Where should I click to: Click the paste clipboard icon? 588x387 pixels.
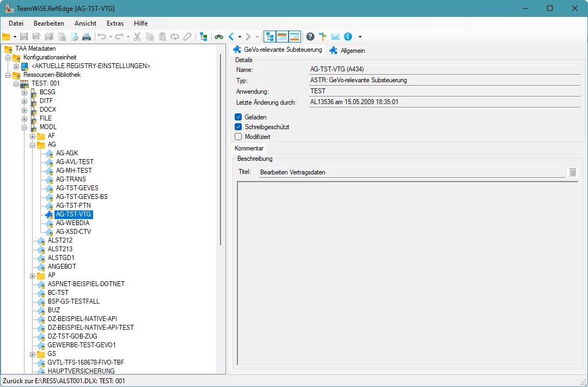(x=162, y=37)
